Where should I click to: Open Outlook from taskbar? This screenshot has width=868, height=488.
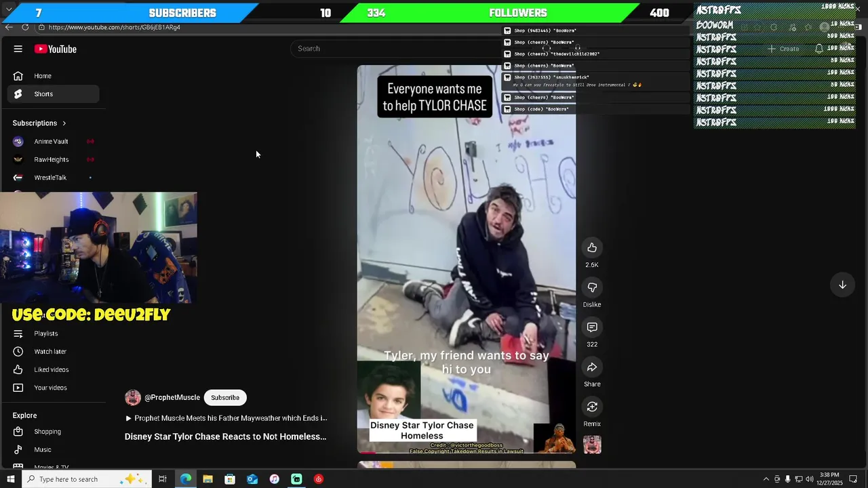click(x=252, y=479)
